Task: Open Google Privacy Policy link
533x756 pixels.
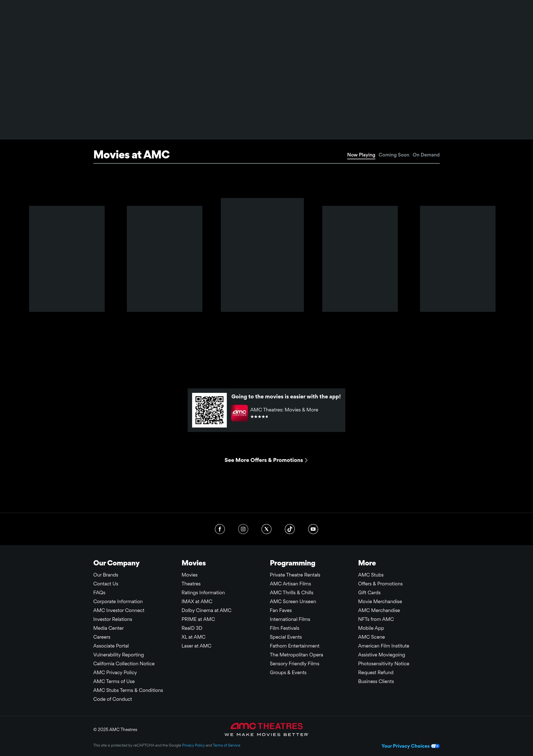Action: 193,745
